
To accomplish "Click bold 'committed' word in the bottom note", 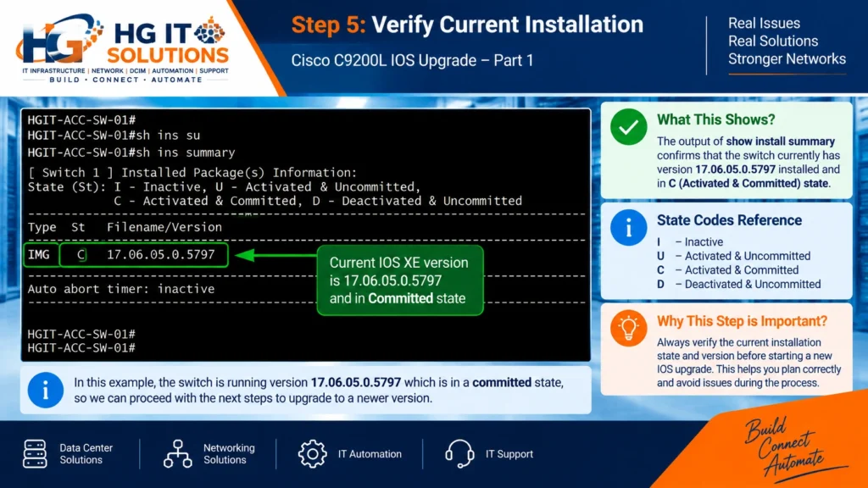I will click(502, 382).
